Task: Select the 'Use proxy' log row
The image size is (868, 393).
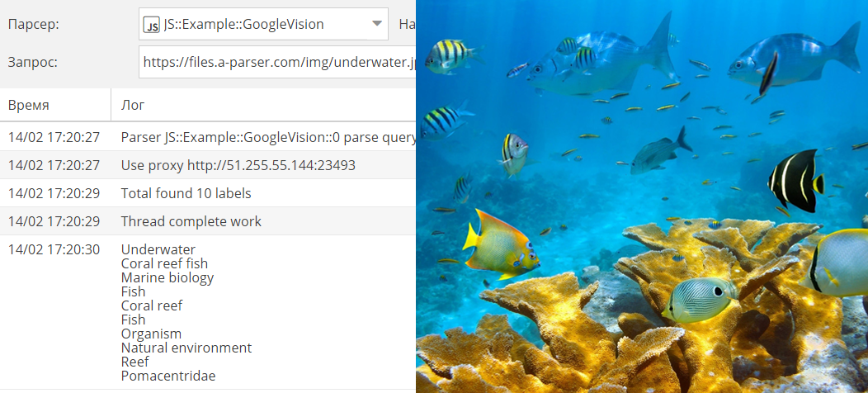Action: pyautogui.click(x=208, y=165)
